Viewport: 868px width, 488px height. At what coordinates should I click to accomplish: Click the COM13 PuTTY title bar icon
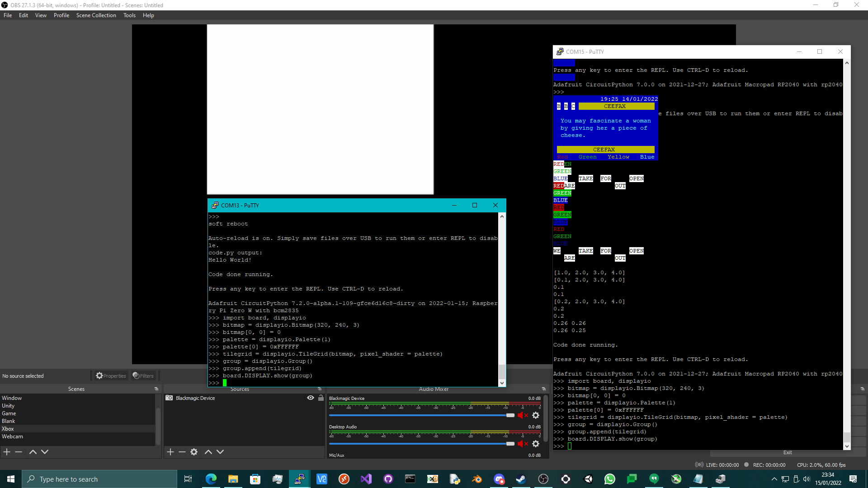[215, 205]
